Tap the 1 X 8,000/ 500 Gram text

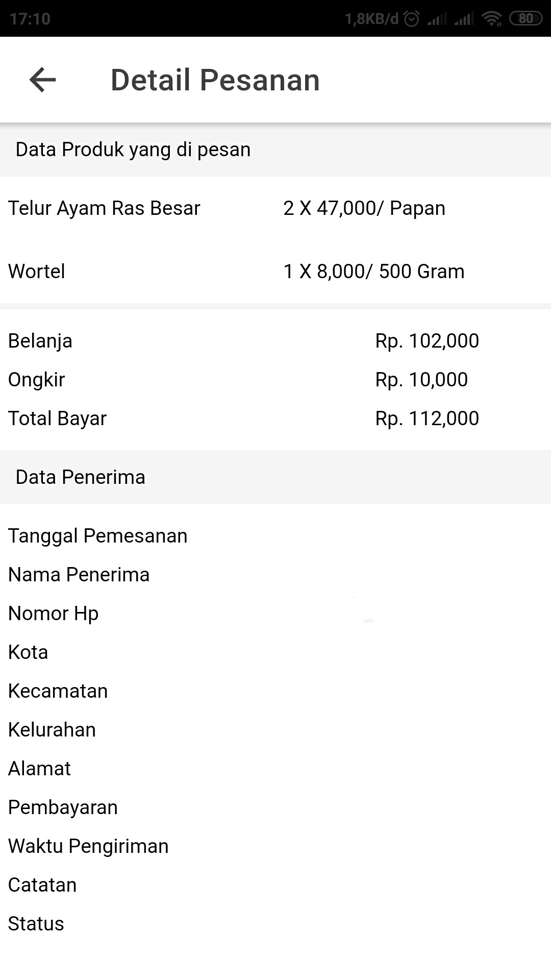374,272
